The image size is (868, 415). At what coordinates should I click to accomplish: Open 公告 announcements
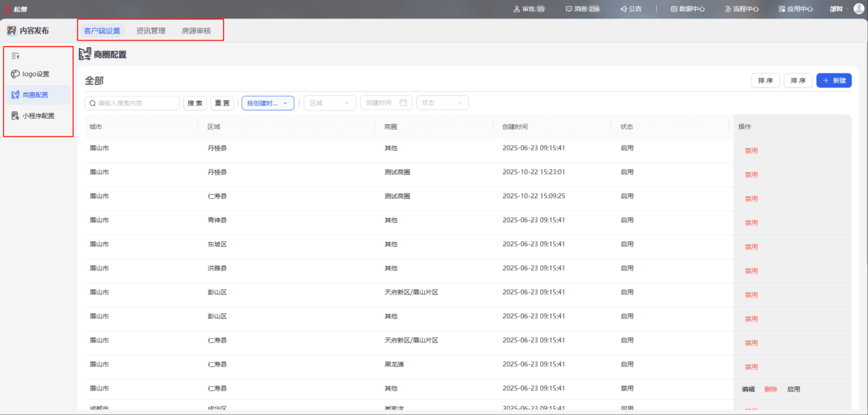[x=631, y=9]
